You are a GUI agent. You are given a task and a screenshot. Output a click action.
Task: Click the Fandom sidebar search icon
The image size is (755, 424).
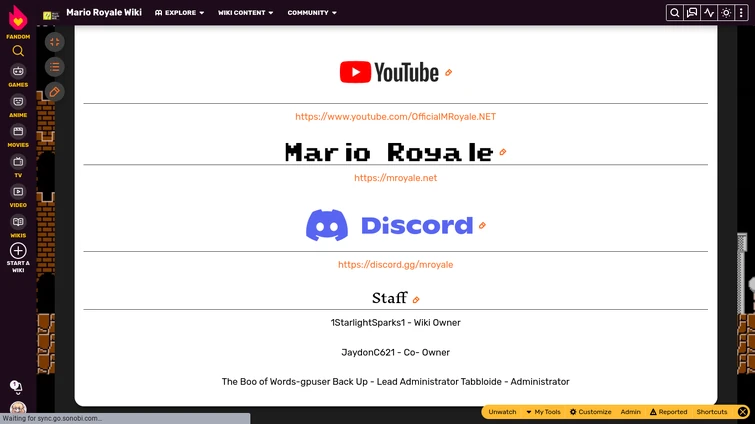pyautogui.click(x=18, y=51)
